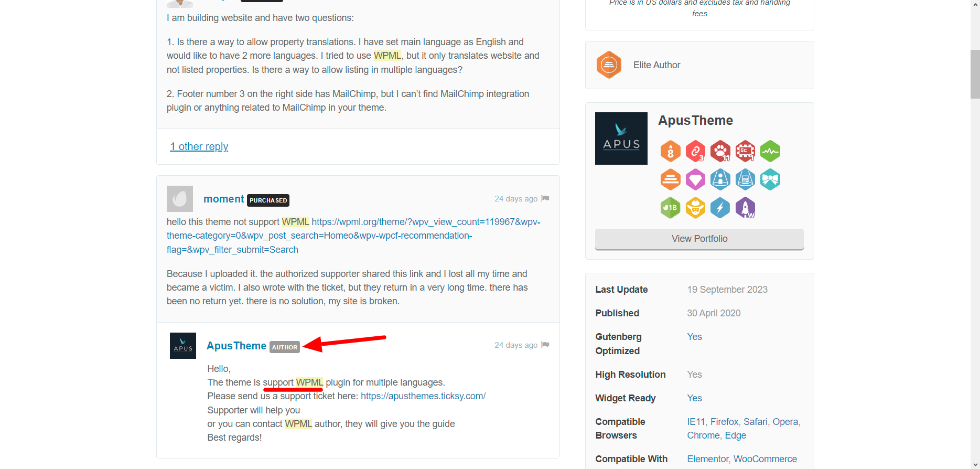Open the WooCommerce compatibility link
Screen dimensions: 980x469
click(x=765, y=459)
